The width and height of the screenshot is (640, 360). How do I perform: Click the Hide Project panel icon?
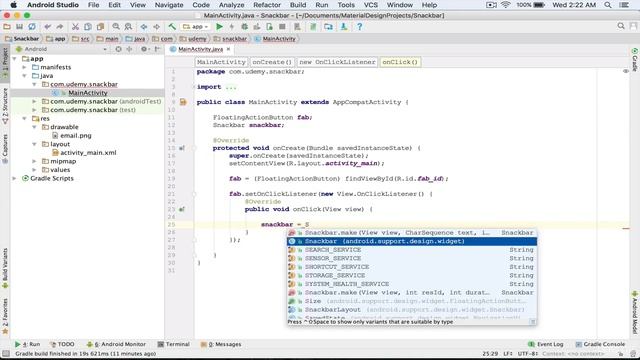[158, 49]
